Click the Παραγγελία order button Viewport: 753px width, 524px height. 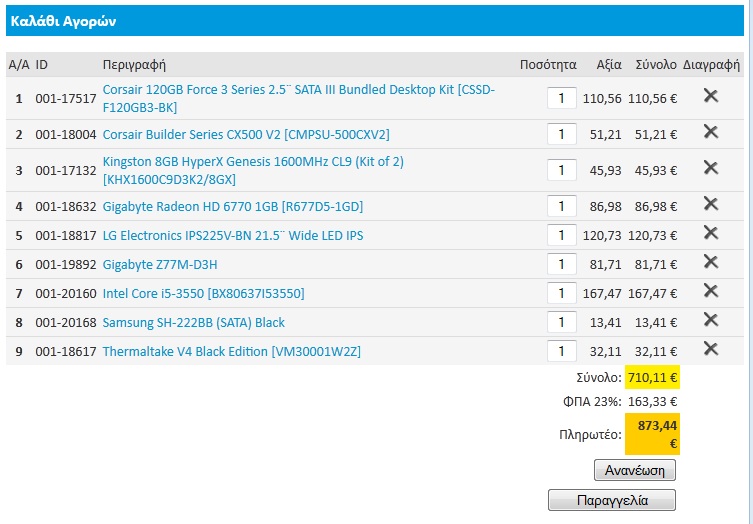[612, 500]
